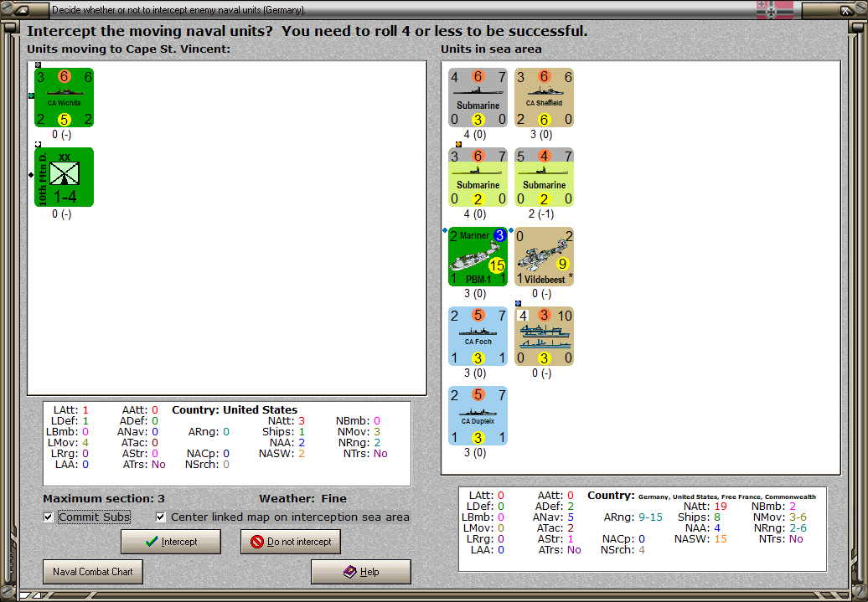Image resolution: width=868 pixels, height=602 pixels.
Task: Click the Intercept button
Action: click(171, 542)
